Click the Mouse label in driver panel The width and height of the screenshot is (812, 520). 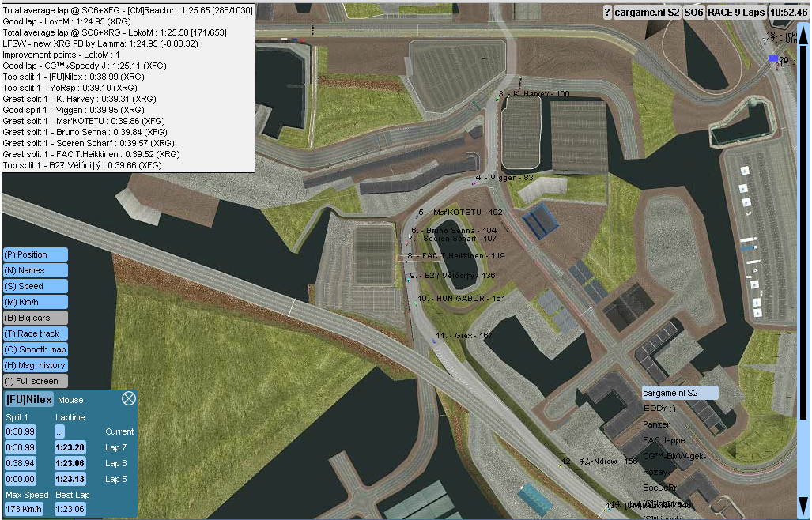tap(70, 400)
